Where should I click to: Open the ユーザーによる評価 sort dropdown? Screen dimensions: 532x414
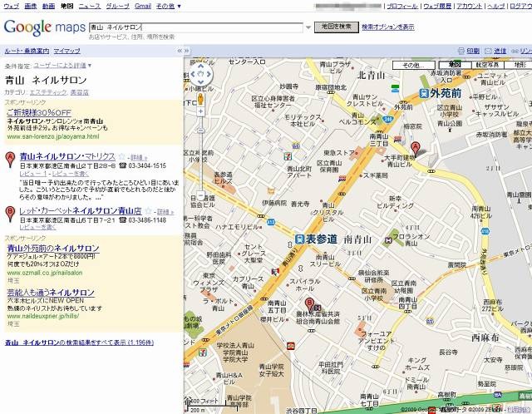tap(62, 66)
